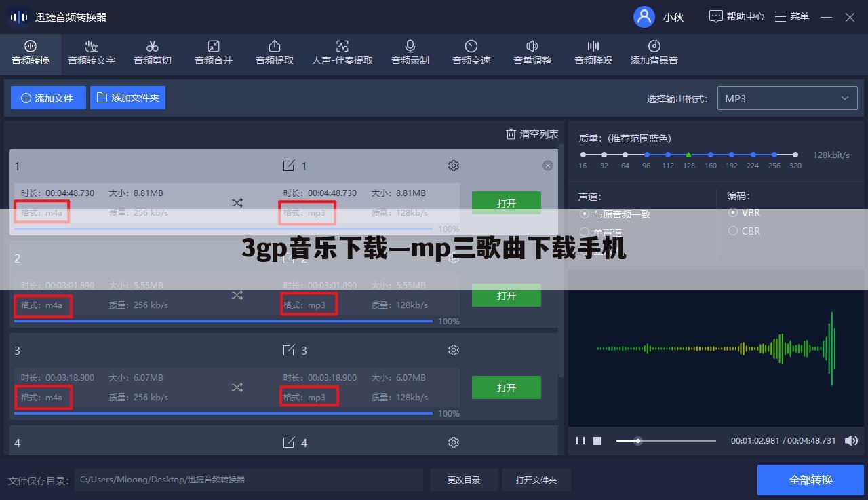This screenshot has height=500, width=868.
Task: Click output 格式: mp3 text in row 3
Action: pos(304,397)
